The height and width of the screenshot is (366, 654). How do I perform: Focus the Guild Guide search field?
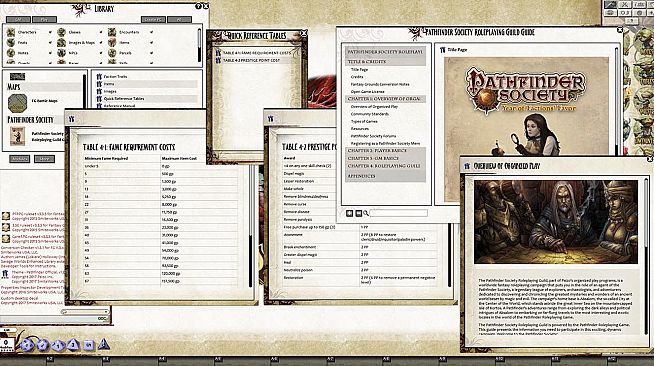pos(399,213)
